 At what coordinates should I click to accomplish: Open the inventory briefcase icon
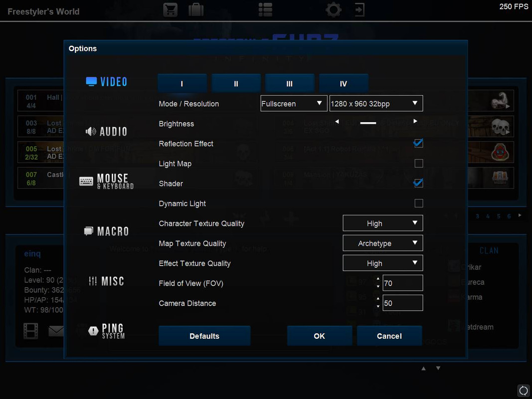click(196, 10)
